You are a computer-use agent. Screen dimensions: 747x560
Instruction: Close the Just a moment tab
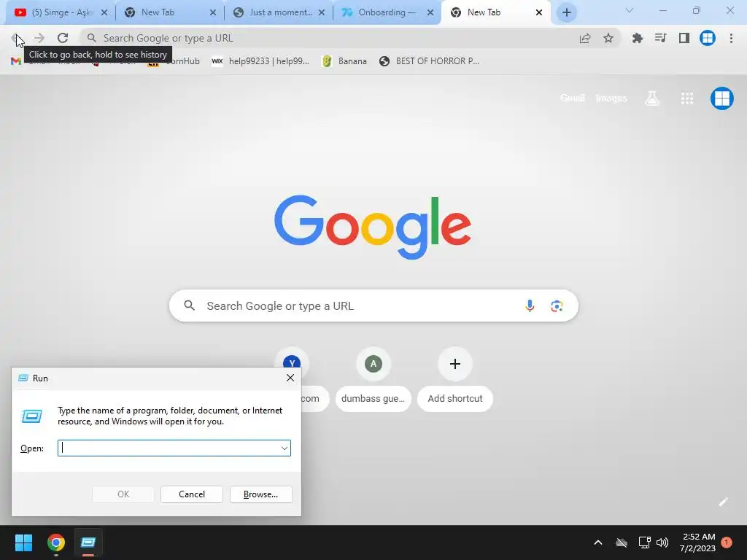[x=322, y=12]
